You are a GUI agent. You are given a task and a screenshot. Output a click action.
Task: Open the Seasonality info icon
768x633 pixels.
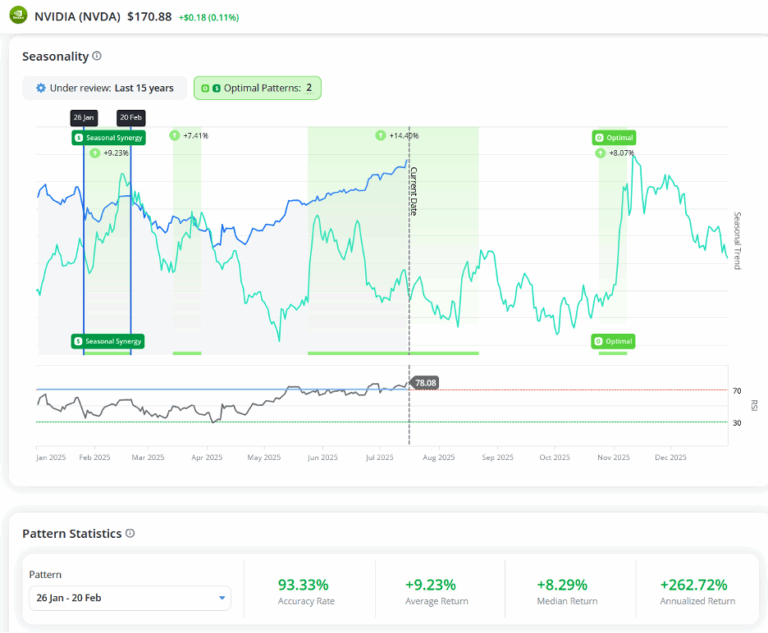[97, 56]
